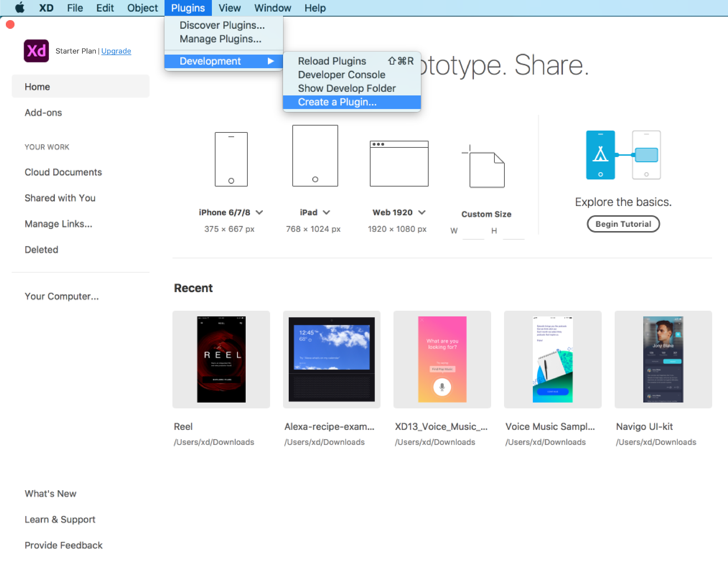Screen dimensions: 728x562
Task: Click the Navigo UI-kit file name
Action: [x=644, y=427]
